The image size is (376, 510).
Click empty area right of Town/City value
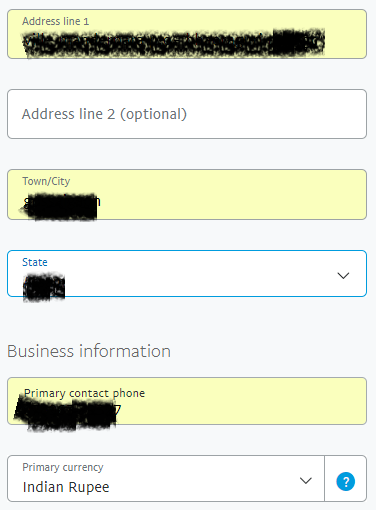(233, 202)
